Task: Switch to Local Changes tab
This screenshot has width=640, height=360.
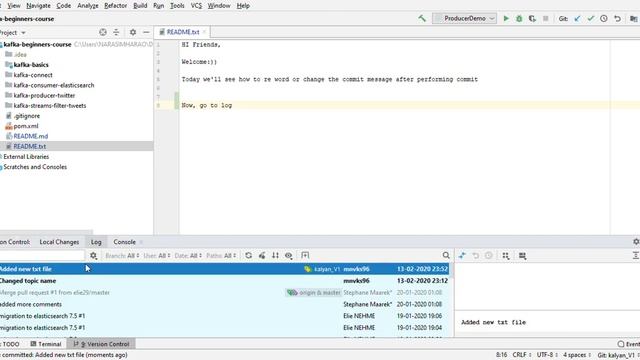Action: pos(59,242)
